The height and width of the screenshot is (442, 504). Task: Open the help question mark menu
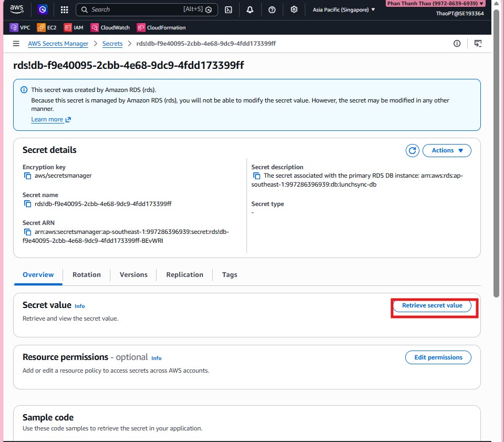pyautogui.click(x=272, y=9)
